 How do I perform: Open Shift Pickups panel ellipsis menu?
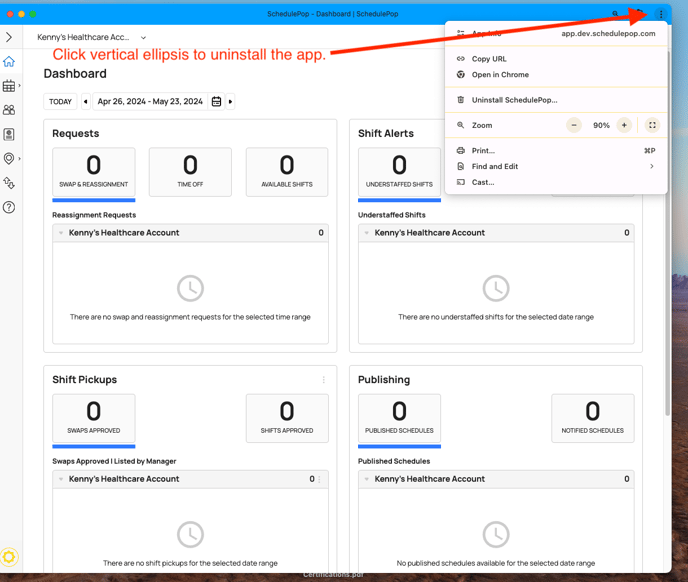click(x=324, y=380)
